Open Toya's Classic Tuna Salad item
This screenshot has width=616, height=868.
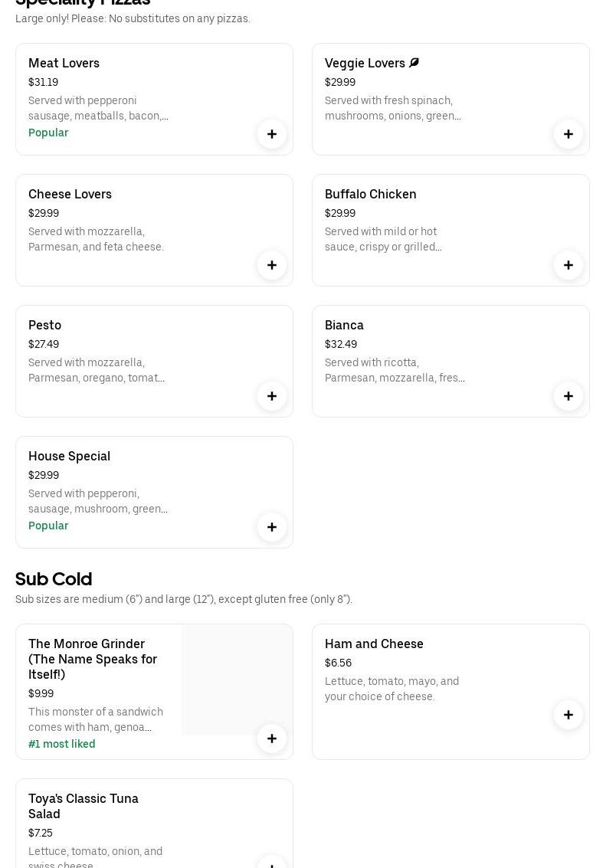click(x=84, y=806)
